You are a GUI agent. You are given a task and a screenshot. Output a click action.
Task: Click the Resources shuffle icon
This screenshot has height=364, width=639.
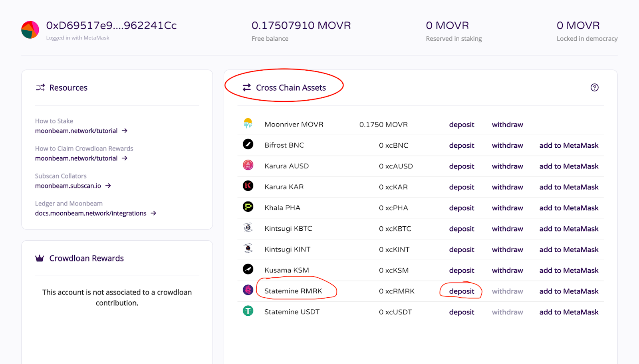(x=40, y=87)
